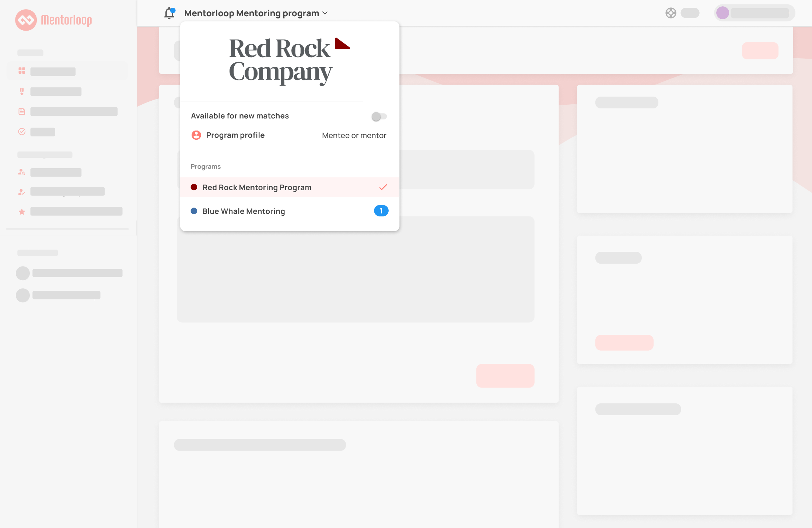Click the person check icon in sidebar

click(22, 192)
